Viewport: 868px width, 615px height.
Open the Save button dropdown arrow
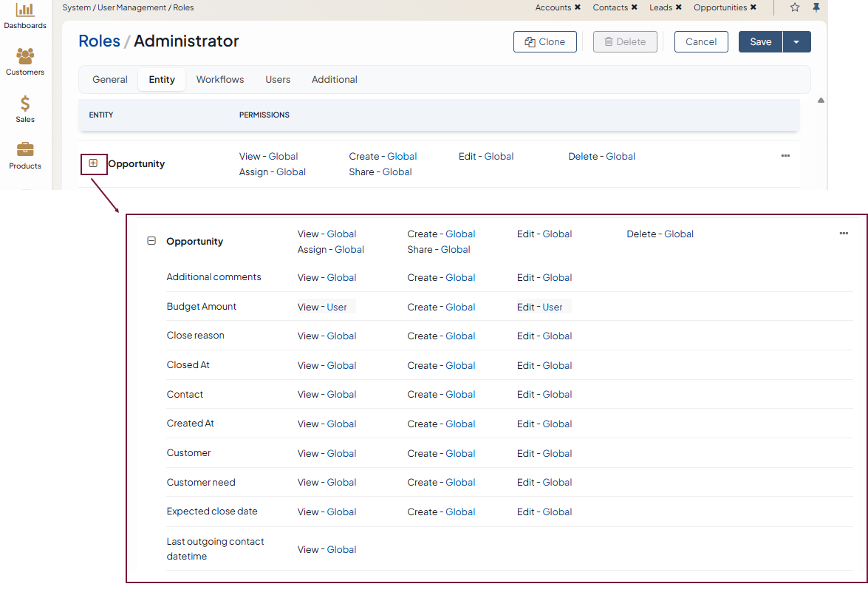tap(796, 42)
